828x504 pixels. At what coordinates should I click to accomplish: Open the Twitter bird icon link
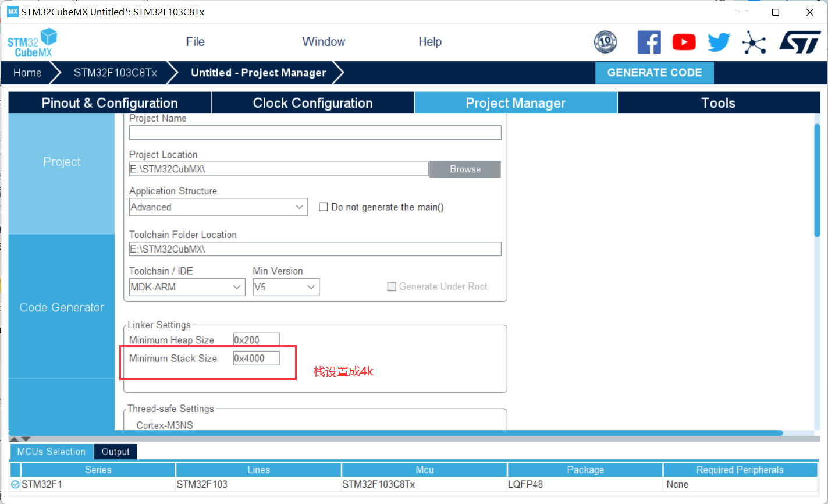[719, 42]
